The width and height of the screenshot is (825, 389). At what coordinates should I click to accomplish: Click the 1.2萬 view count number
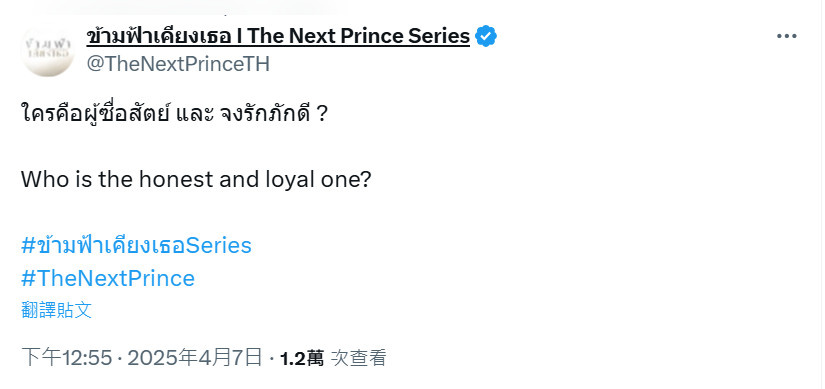point(301,358)
